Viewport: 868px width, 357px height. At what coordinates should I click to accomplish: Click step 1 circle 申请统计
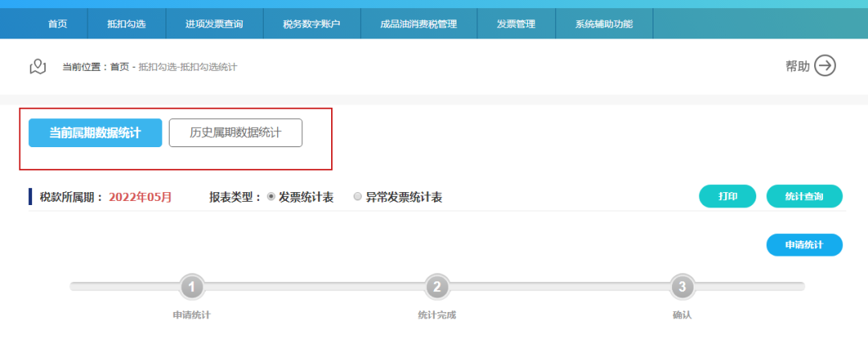(x=191, y=286)
